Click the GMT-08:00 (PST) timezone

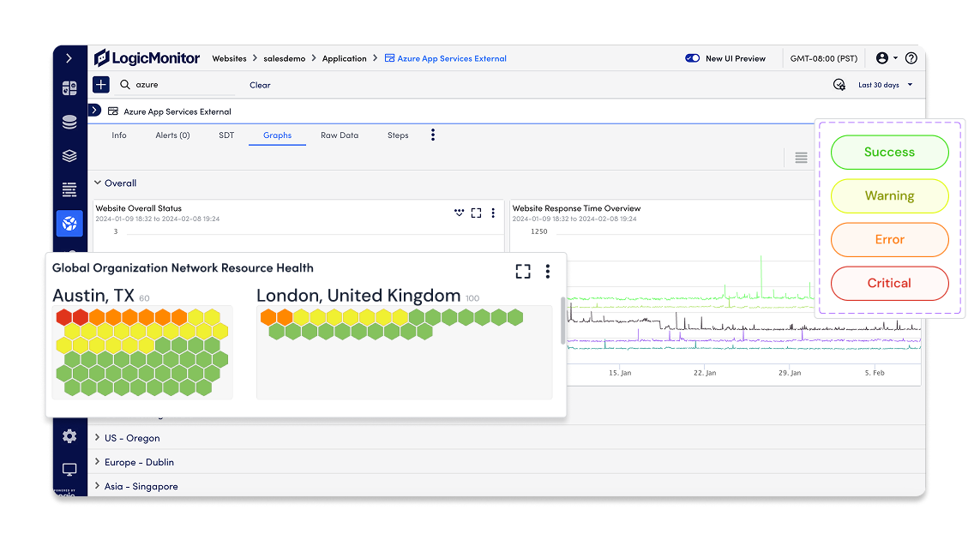pyautogui.click(x=824, y=58)
